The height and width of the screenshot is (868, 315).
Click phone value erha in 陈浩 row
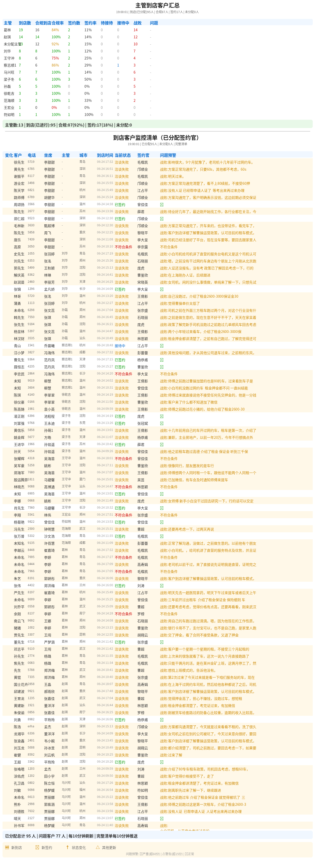click(31, 726)
